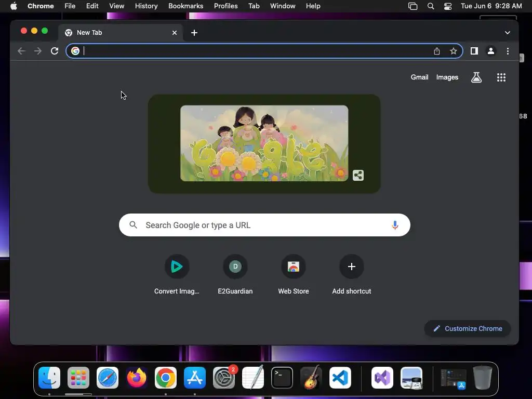Open App Store from the Dock

pos(195,378)
